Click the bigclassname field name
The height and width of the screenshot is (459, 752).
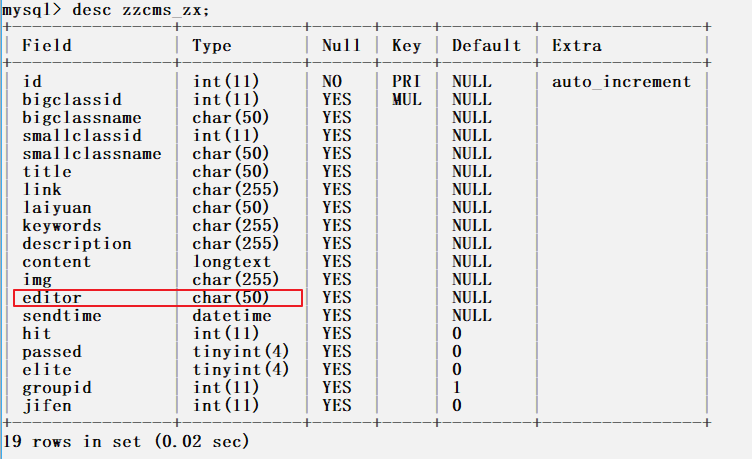[82, 118]
